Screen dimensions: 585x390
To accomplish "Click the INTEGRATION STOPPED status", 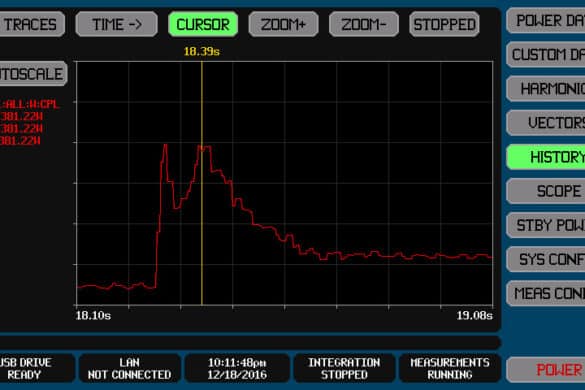I will (x=344, y=368).
